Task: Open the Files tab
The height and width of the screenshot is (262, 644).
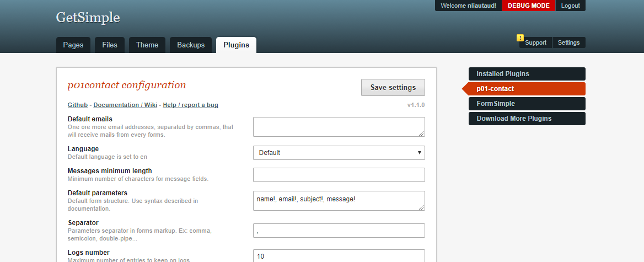Action: [x=110, y=45]
